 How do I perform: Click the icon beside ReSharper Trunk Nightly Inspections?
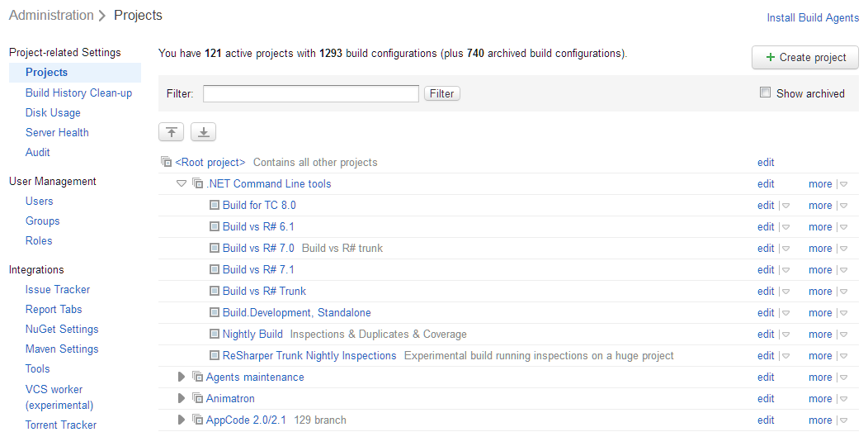pyautogui.click(x=215, y=355)
